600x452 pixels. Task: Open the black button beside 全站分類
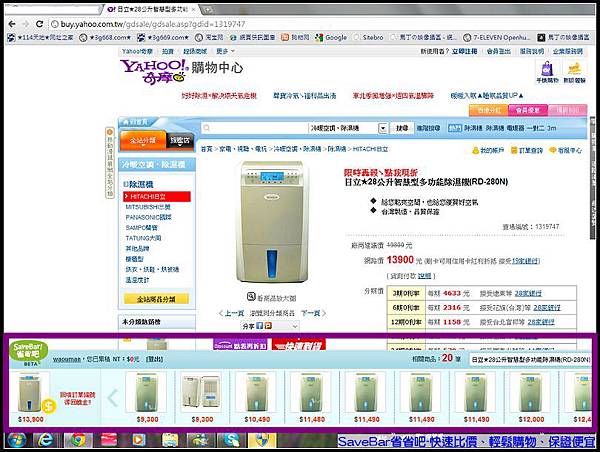(x=180, y=140)
